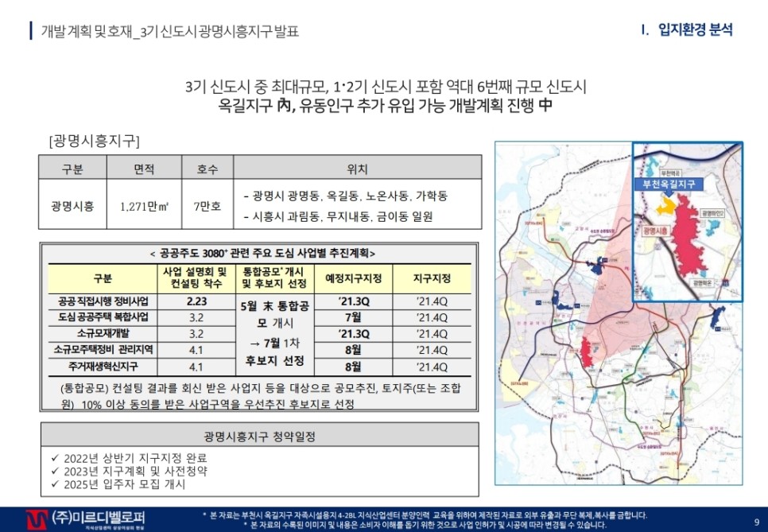768x532 pixels.
Task: Click the red 광명시흥 map label
Action: pyautogui.click(x=656, y=230)
